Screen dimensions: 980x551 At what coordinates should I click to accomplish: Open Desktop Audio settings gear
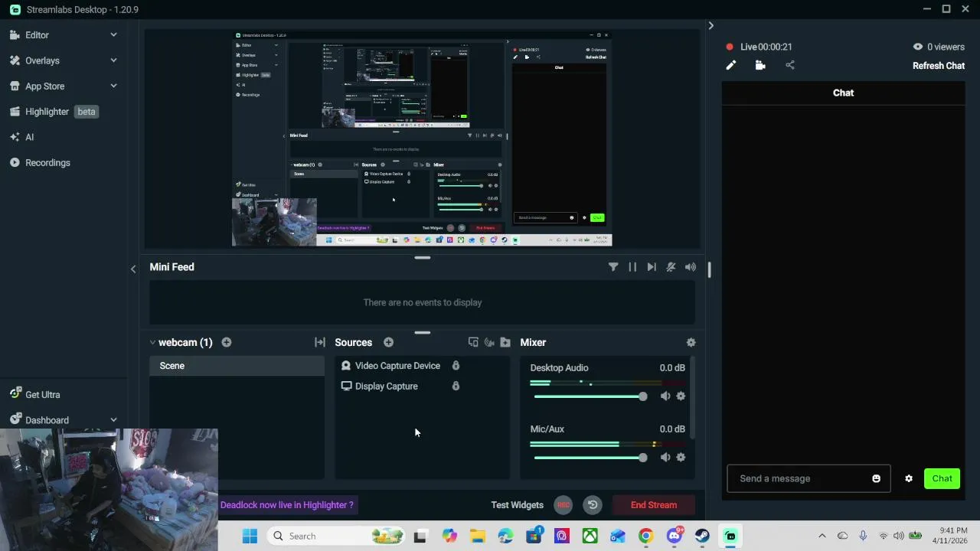681,396
